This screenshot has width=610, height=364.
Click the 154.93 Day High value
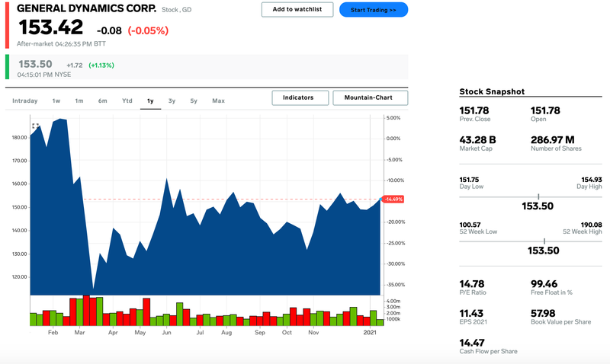click(592, 180)
